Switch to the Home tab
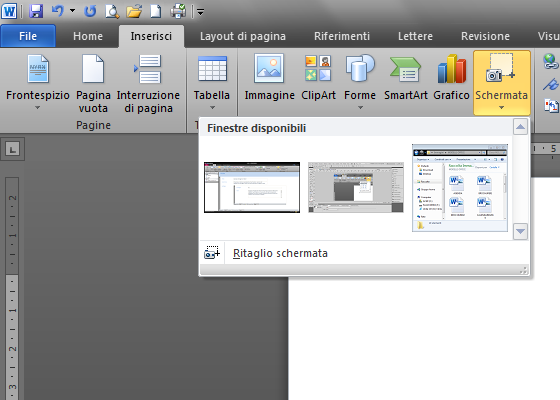The width and height of the screenshot is (560, 400). click(x=88, y=36)
